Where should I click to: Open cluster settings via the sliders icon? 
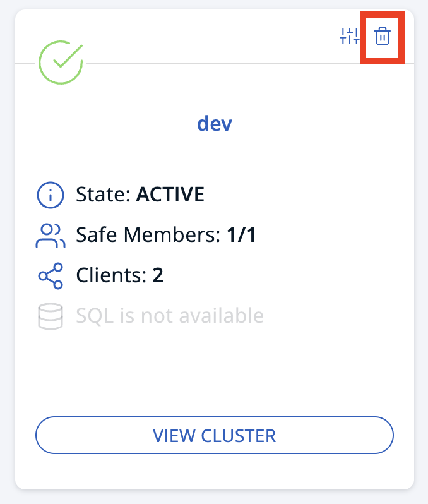(x=349, y=37)
